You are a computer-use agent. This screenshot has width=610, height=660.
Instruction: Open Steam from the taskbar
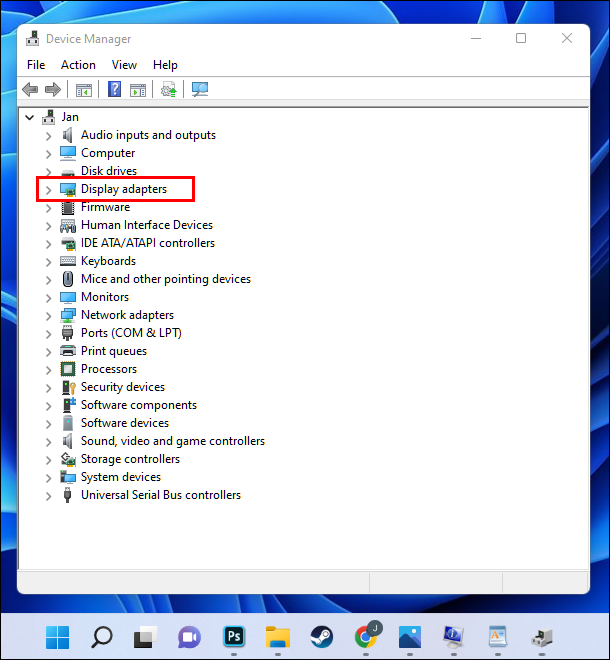[x=322, y=637]
